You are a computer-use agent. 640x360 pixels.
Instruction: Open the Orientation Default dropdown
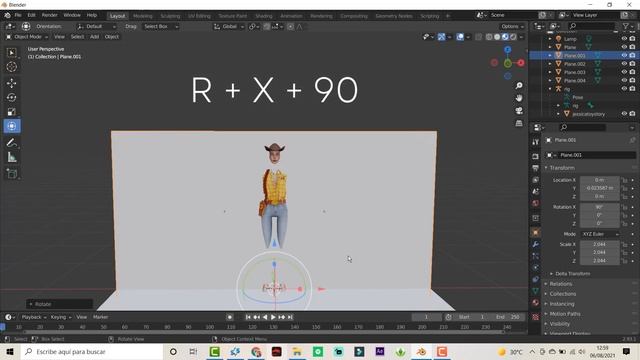point(96,27)
